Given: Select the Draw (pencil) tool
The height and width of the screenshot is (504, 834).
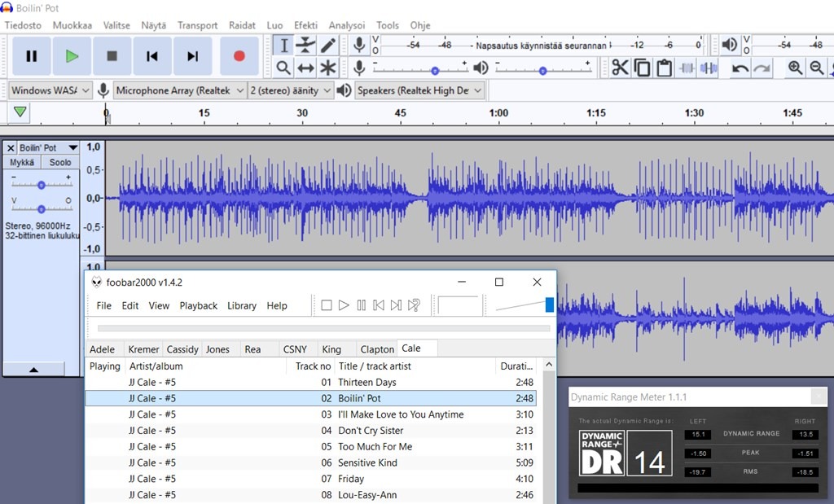Looking at the screenshot, I should tap(327, 46).
